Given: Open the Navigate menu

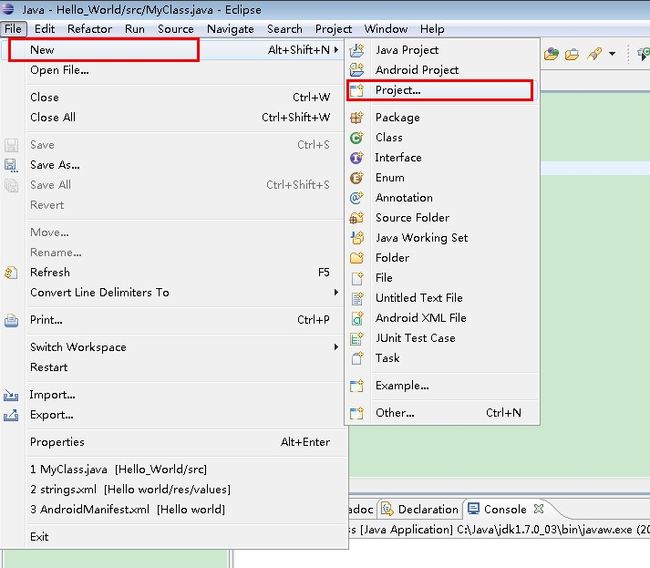Looking at the screenshot, I should [x=230, y=29].
